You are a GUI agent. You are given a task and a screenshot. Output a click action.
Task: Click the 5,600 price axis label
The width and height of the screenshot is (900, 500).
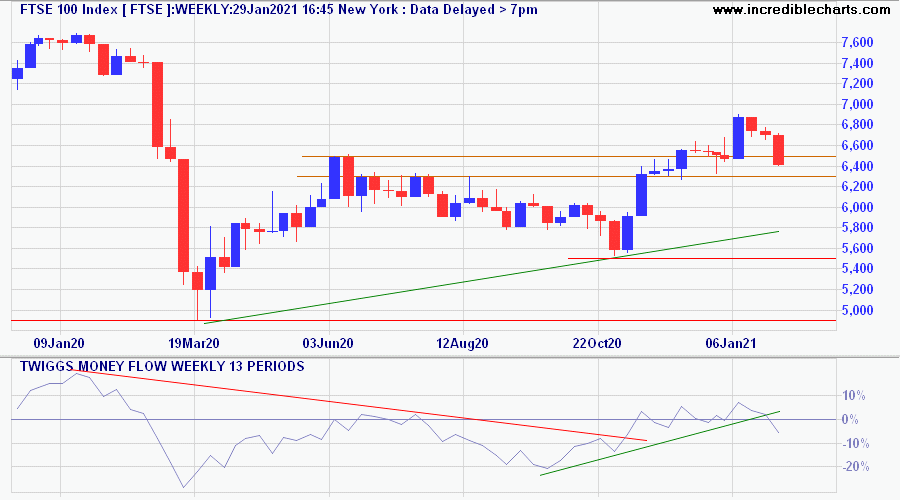click(x=857, y=249)
